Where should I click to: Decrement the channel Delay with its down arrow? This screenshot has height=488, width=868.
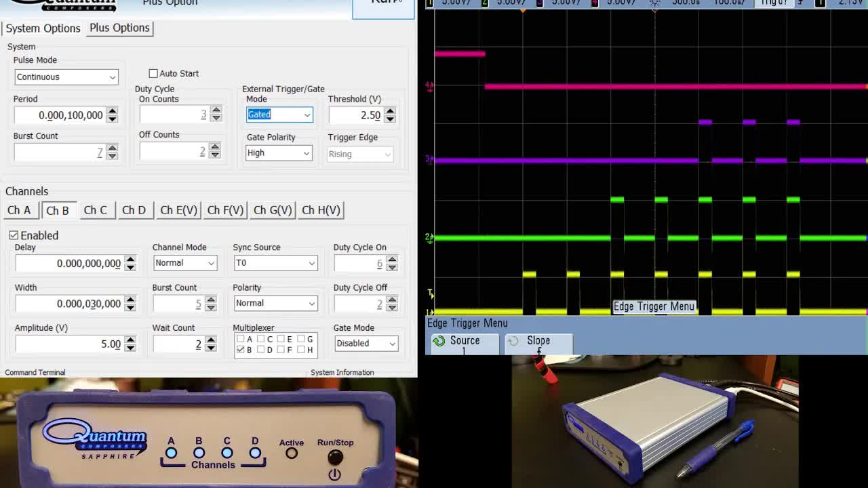point(130,268)
